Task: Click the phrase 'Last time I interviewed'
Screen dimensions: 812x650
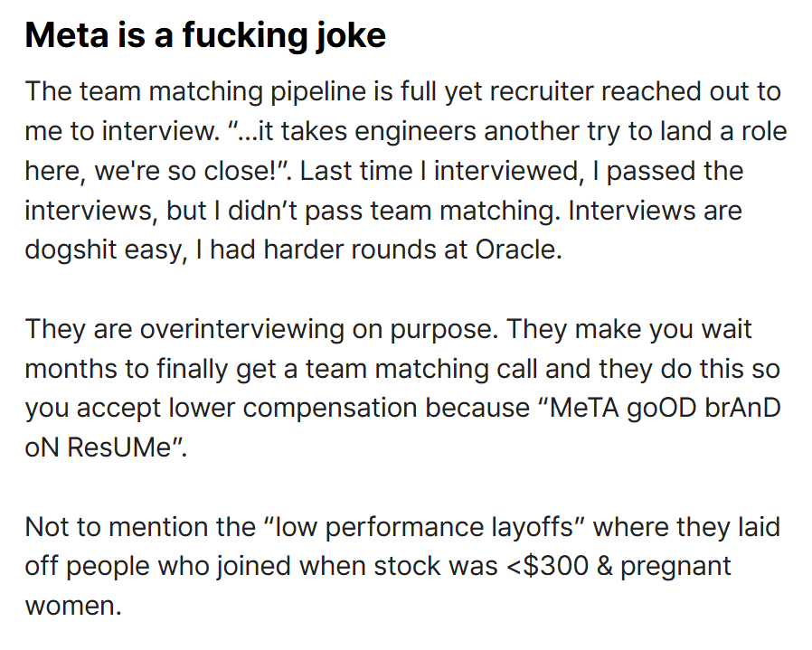Action: coord(439,171)
